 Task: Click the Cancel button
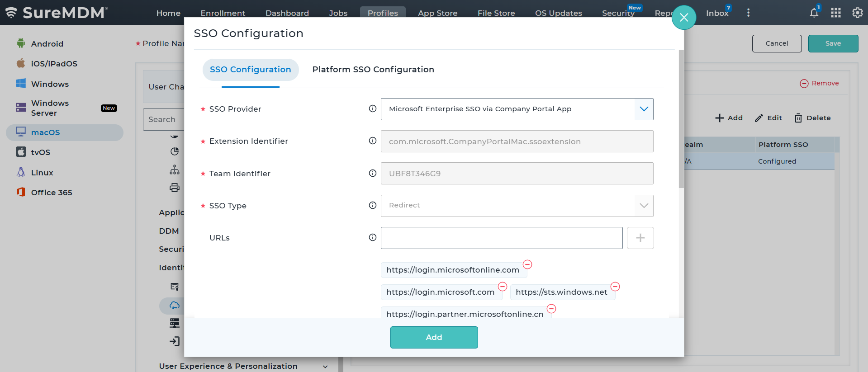[x=777, y=43]
